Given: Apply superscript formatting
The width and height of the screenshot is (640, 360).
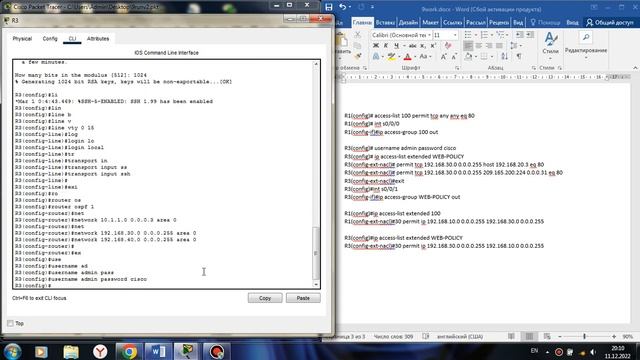Looking at the screenshot, I should (433, 46).
